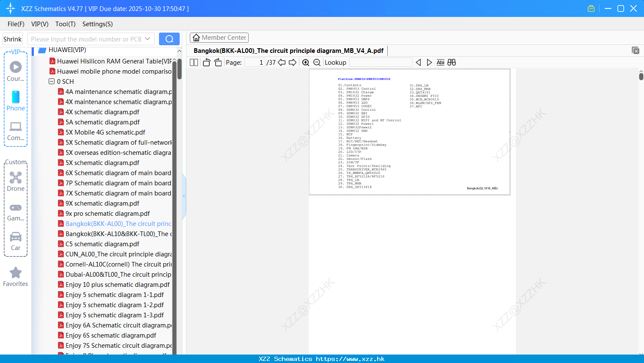The height and width of the screenshot is (363, 644).
Task: Find previous lookup match triangle
Action: click(418, 63)
